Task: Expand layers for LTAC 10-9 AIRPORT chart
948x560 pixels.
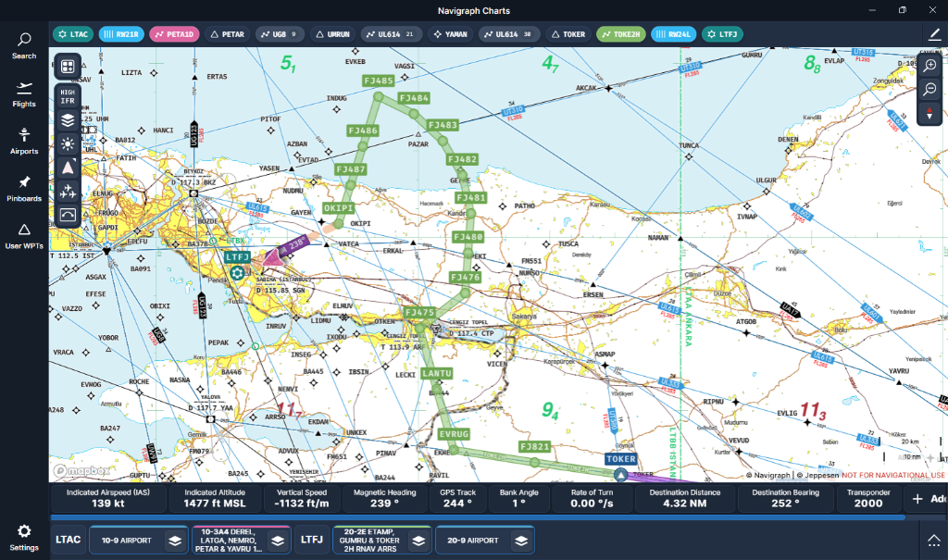Action: 175,540
